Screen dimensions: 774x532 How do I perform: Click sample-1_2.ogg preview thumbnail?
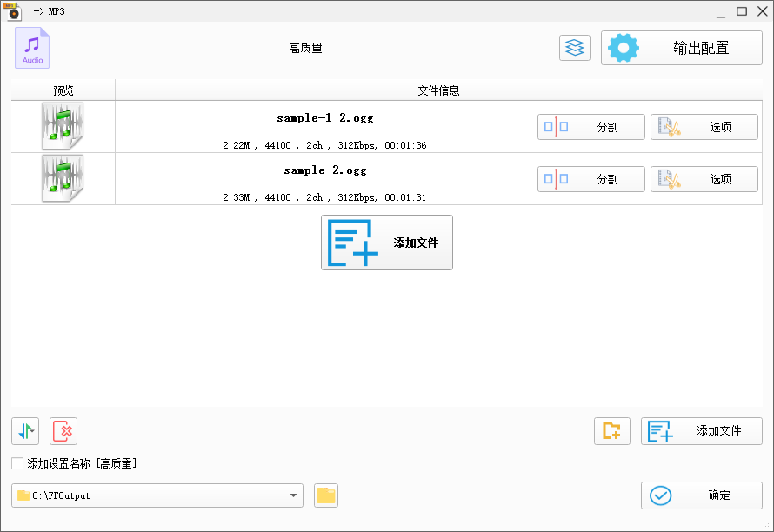click(x=63, y=126)
